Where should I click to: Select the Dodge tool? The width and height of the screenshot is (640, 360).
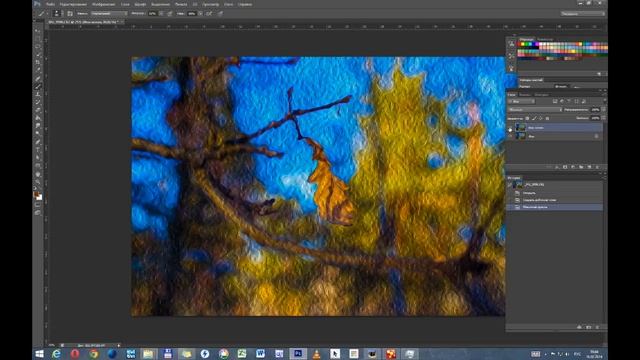(38, 133)
